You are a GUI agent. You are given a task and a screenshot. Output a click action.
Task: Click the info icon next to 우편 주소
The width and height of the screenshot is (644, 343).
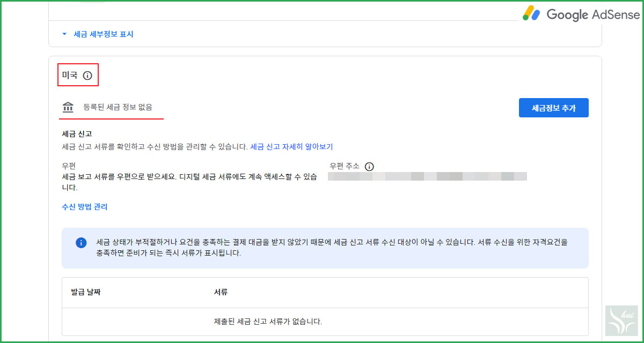[x=369, y=166]
